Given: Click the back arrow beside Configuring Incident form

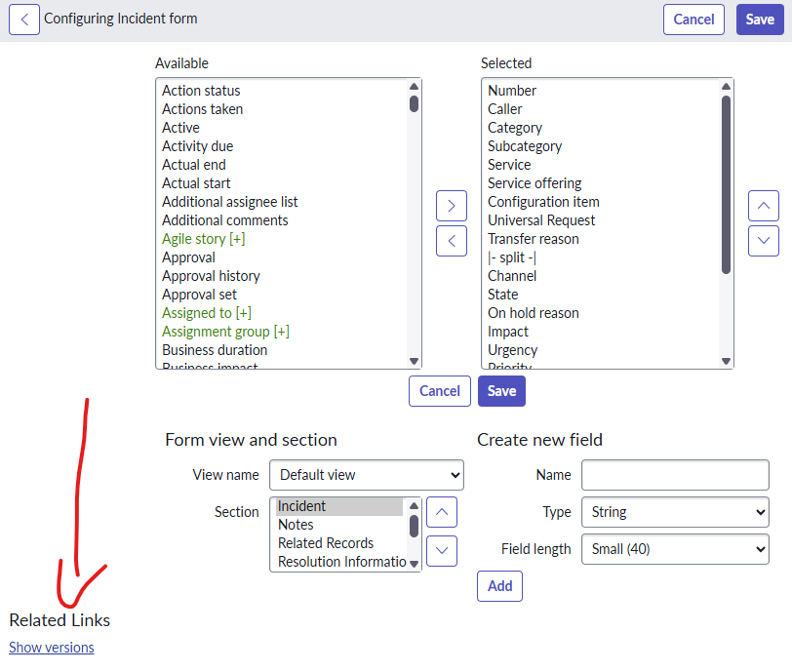Looking at the screenshot, I should (x=23, y=20).
